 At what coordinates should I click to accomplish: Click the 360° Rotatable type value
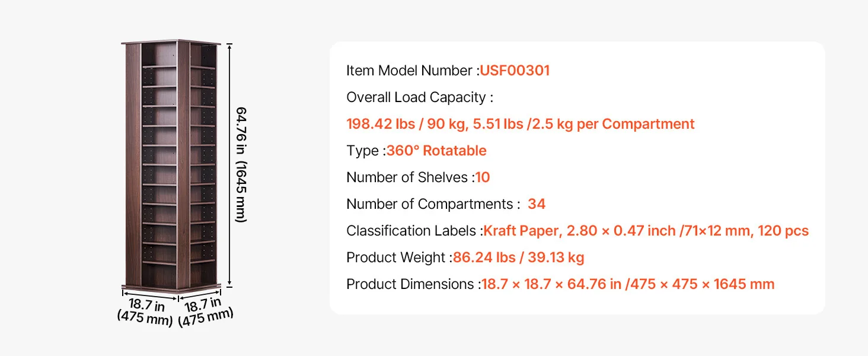point(436,151)
